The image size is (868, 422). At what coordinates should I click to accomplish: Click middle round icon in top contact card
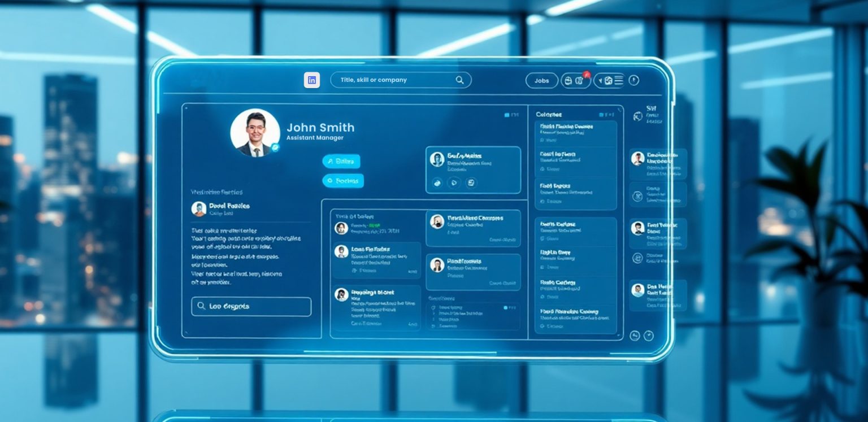click(453, 182)
